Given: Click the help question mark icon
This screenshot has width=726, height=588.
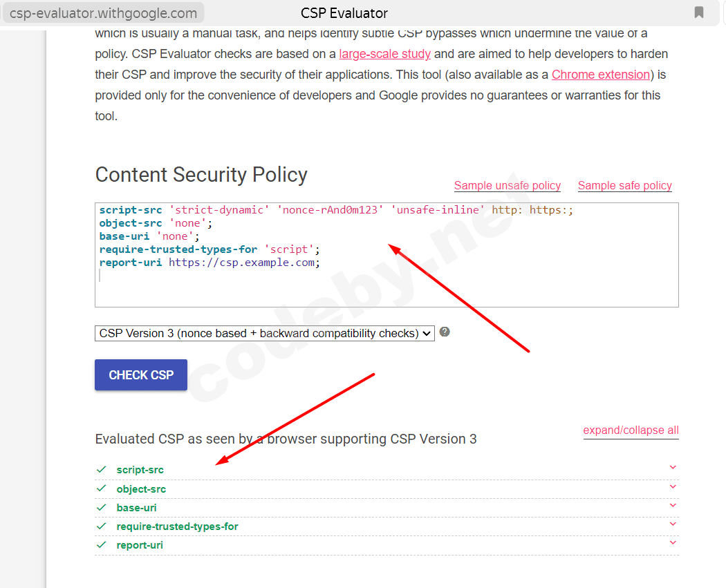Looking at the screenshot, I should pos(445,332).
